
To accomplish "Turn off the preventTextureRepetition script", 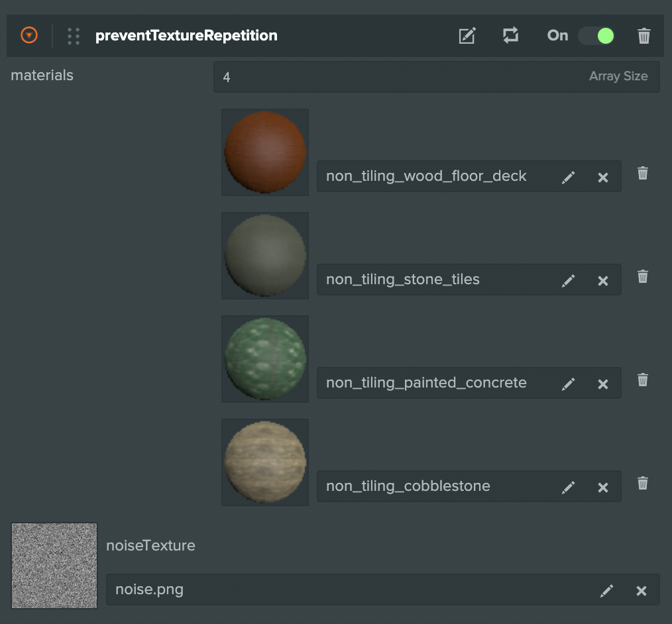I will click(x=595, y=36).
